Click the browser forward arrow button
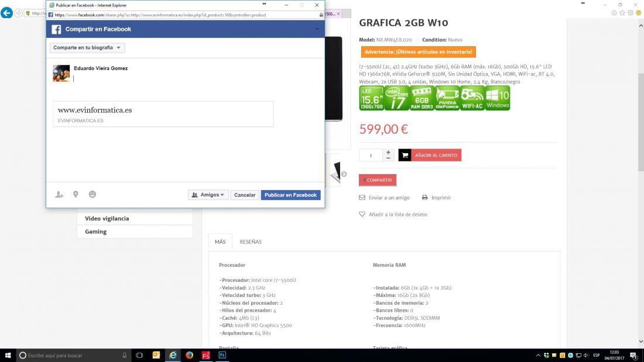Screen dimensions: 644x362 (19, 13)
